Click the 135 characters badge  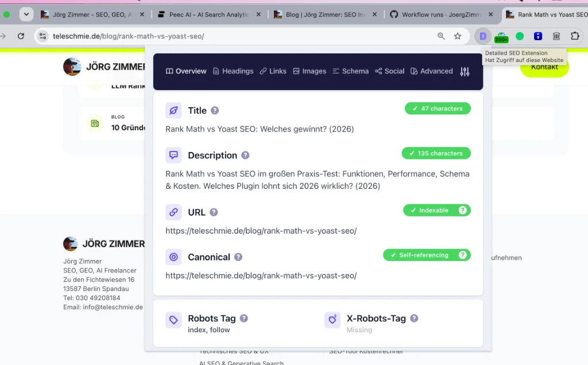(436, 153)
